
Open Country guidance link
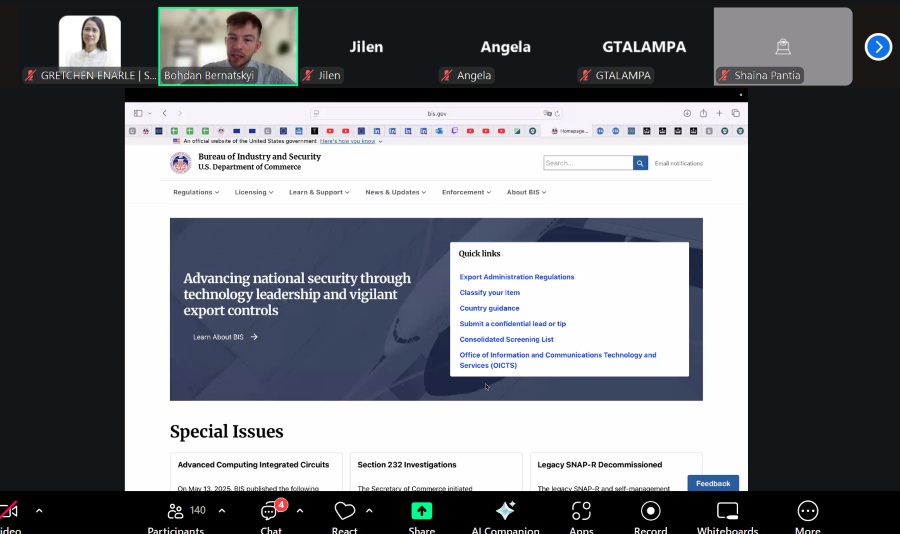489,308
